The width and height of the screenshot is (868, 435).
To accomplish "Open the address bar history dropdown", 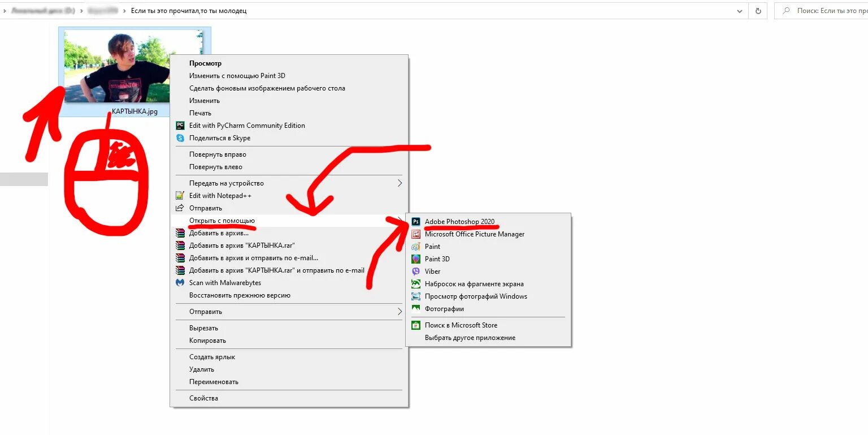I will tap(740, 11).
